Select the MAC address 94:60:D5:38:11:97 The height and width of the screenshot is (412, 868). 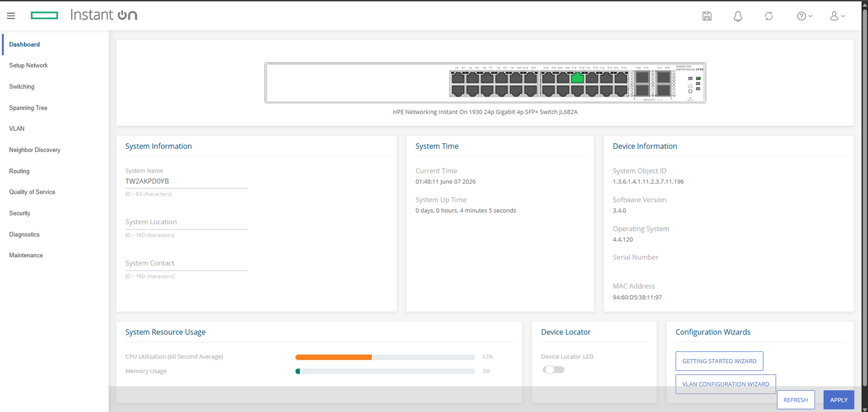point(637,297)
